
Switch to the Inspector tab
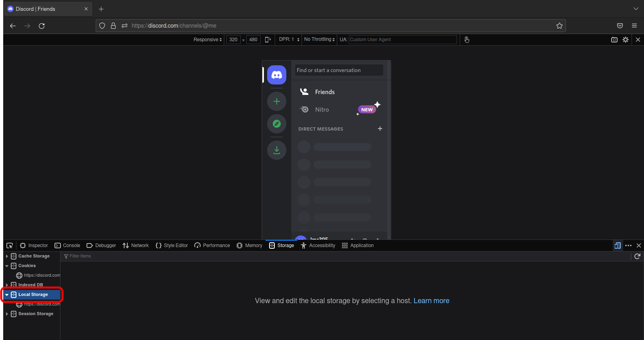(x=34, y=245)
